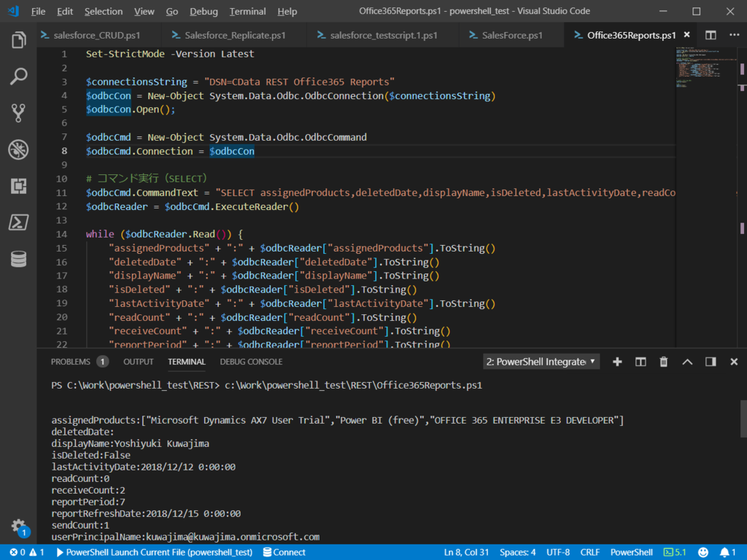Open the terminal selector dropdown
This screenshot has width=747, height=560.
[541, 362]
